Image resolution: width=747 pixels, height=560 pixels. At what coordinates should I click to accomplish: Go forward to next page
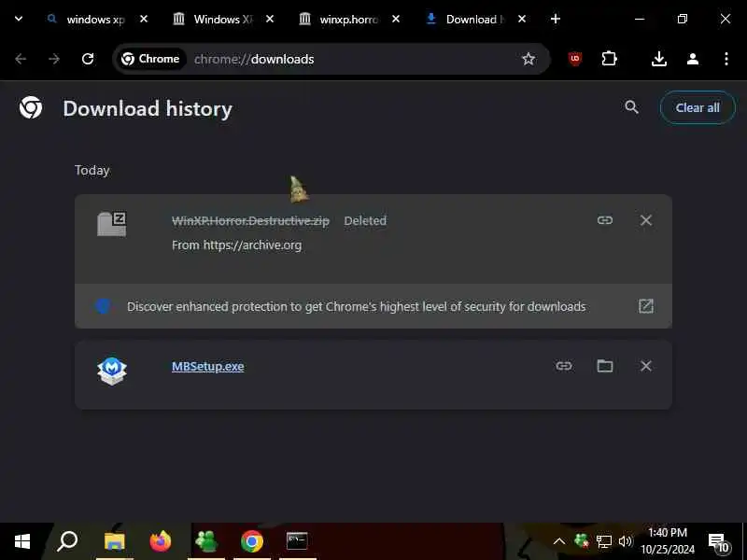click(x=54, y=59)
